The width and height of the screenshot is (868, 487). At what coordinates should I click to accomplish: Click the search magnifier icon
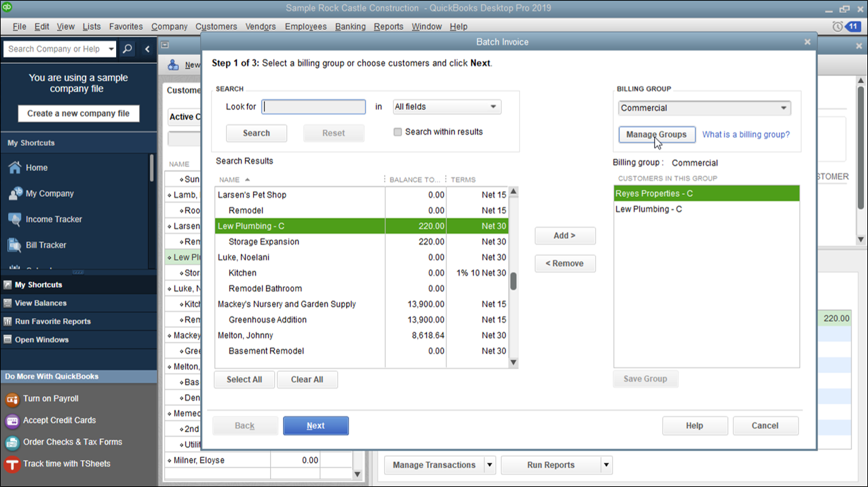click(x=128, y=48)
